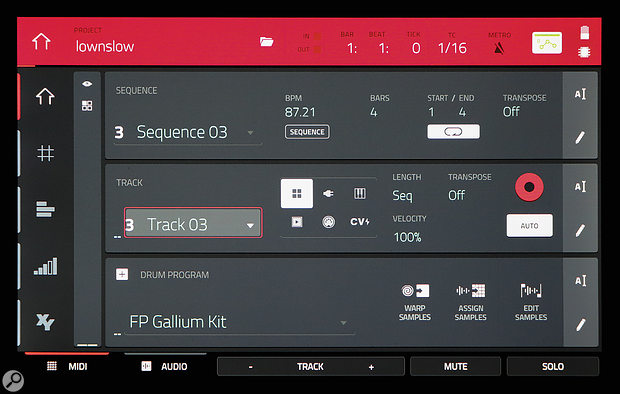Open the project folder icon
The width and height of the screenshot is (620, 394).
tap(267, 42)
